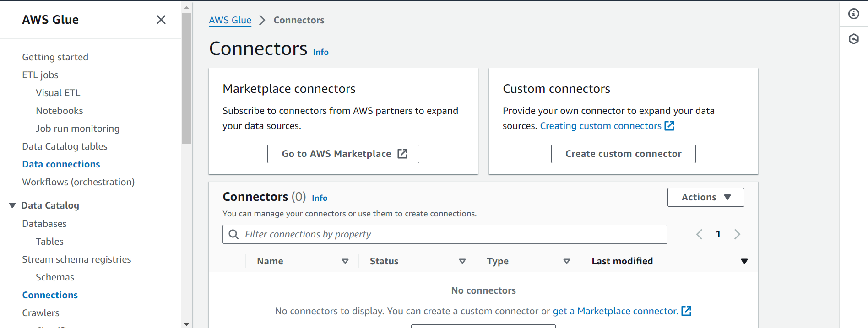Click the search magnifier icon in filter box
This screenshot has height=328, width=868.
pos(233,234)
